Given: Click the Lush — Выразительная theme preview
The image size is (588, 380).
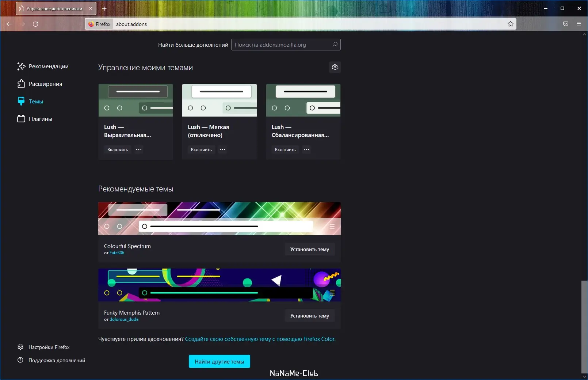Looking at the screenshot, I should click(x=135, y=100).
